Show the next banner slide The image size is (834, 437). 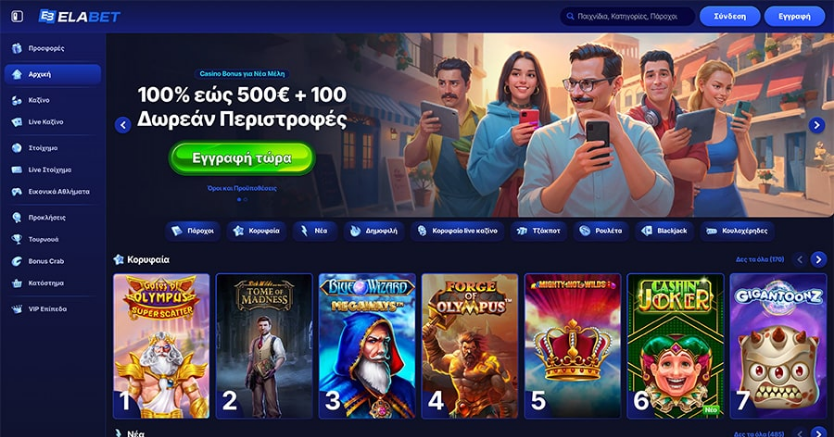816,125
